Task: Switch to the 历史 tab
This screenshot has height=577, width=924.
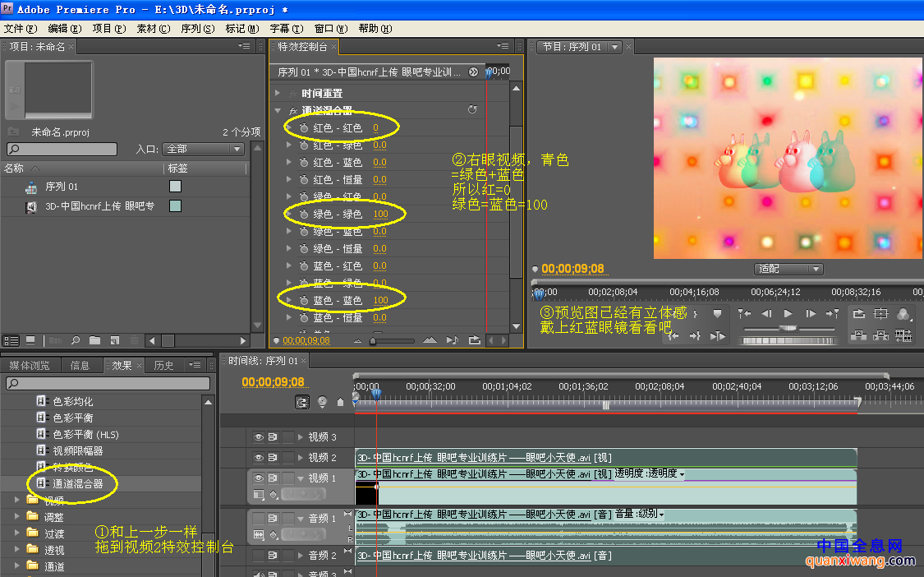Action: coord(163,365)
